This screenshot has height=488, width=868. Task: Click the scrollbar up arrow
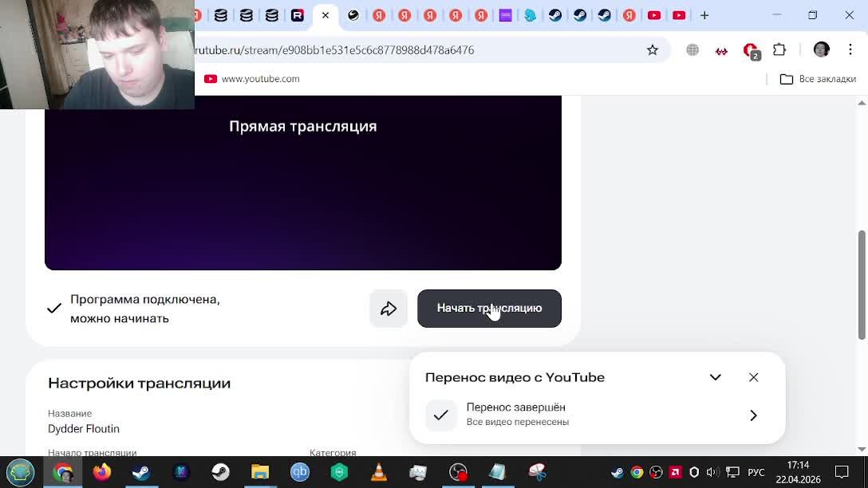point(862,103)
